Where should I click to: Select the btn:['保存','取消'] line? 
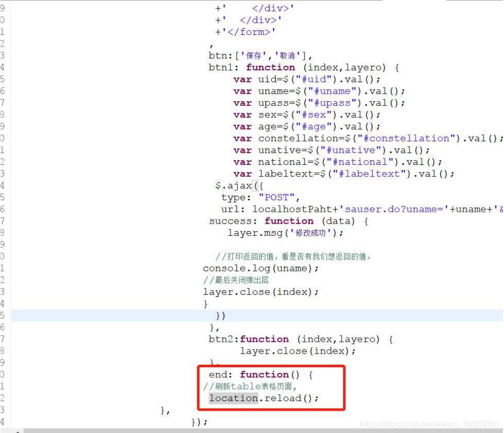pyautogui.click(x=260, y=55)
